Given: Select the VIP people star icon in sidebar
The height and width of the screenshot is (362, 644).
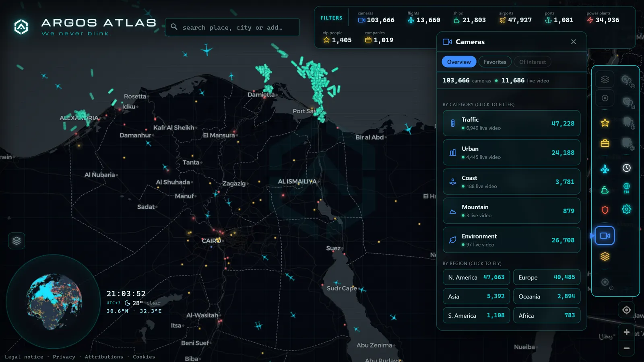Looking at the screenshot, I should [x=605, y=123].
